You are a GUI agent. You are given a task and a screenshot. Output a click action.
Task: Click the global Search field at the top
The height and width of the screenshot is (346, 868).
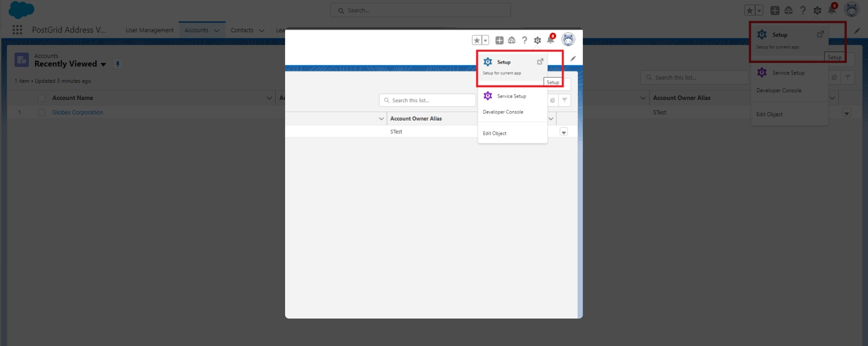[x=420, y=10]
